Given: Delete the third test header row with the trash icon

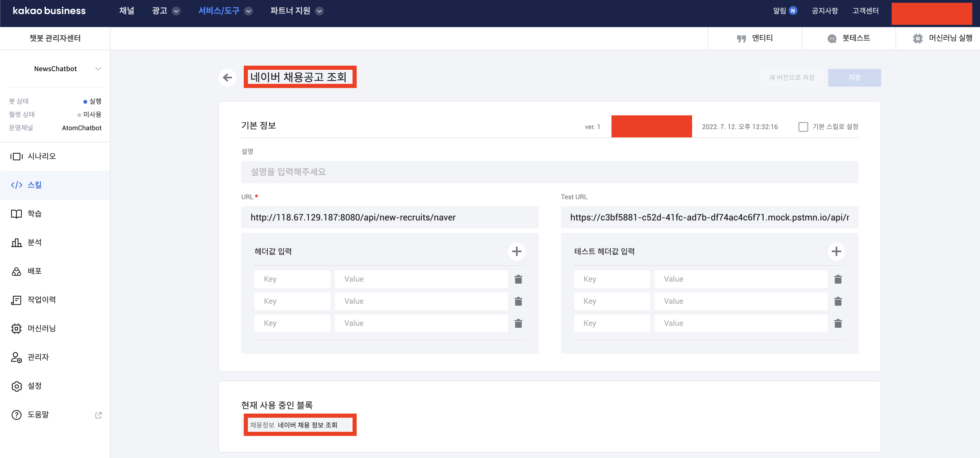Looking at the screenshot, I should pos(838,323).
